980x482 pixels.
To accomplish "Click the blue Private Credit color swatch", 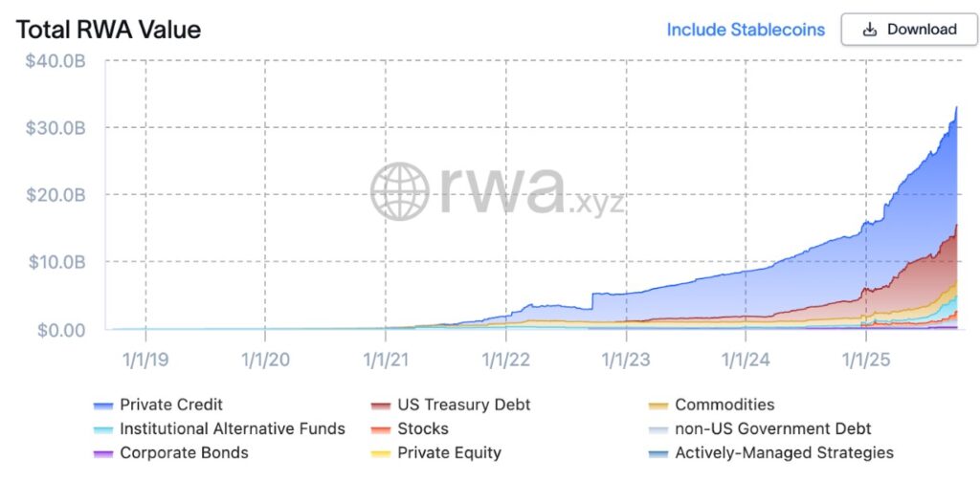I will click(x=102, y=405).
